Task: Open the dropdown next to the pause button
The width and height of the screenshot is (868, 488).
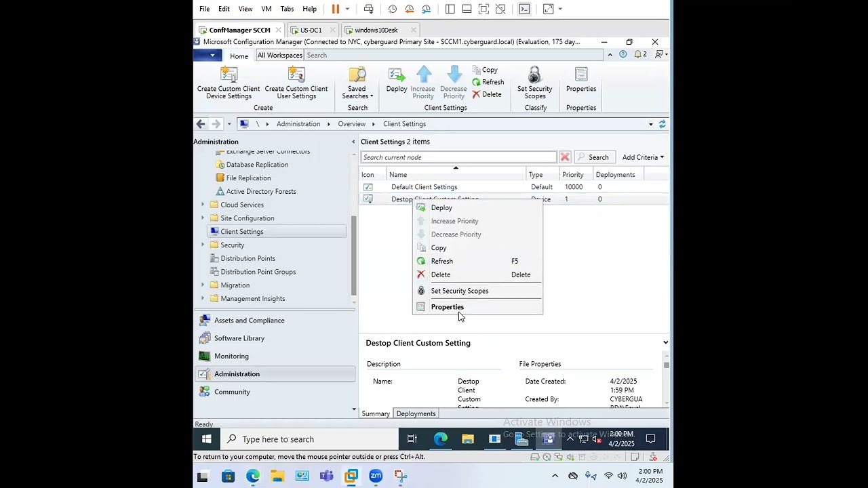Action: [348, 9]
